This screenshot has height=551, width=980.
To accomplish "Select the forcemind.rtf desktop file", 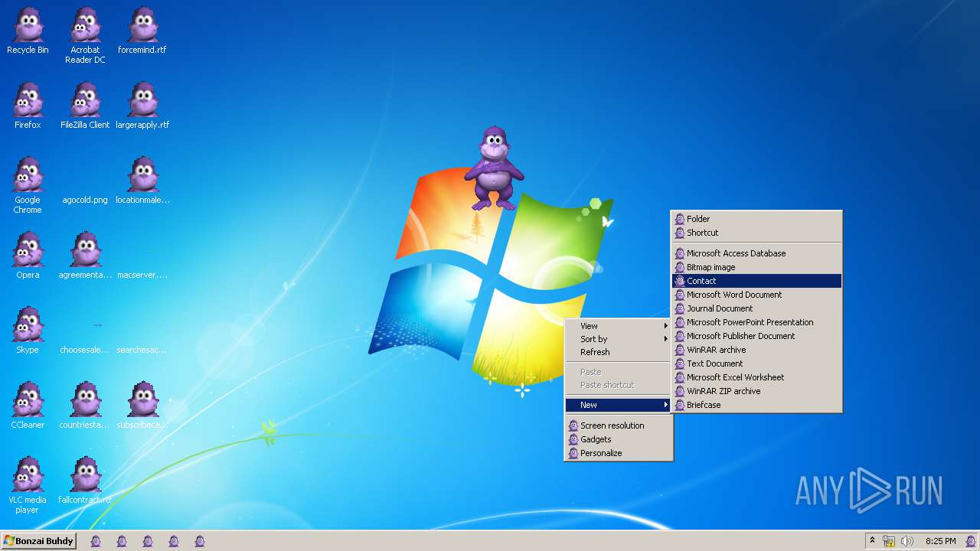I will [x=142, y=31].
